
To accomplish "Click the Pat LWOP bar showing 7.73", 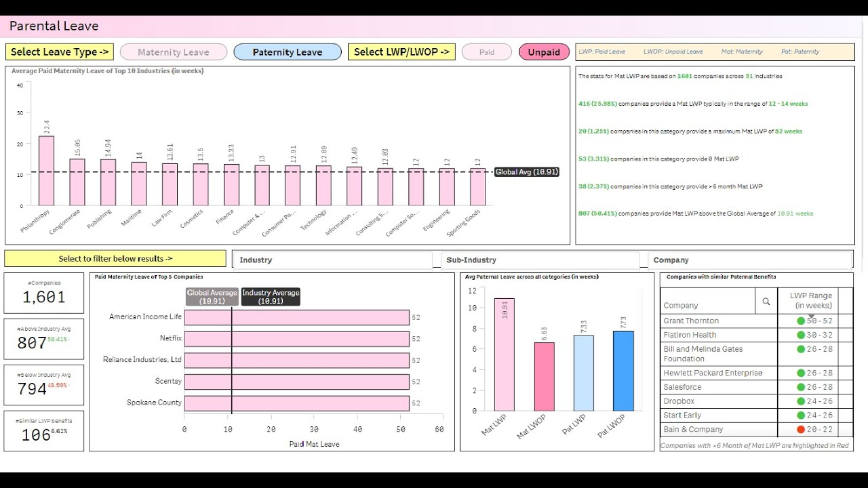I will 623,371.
